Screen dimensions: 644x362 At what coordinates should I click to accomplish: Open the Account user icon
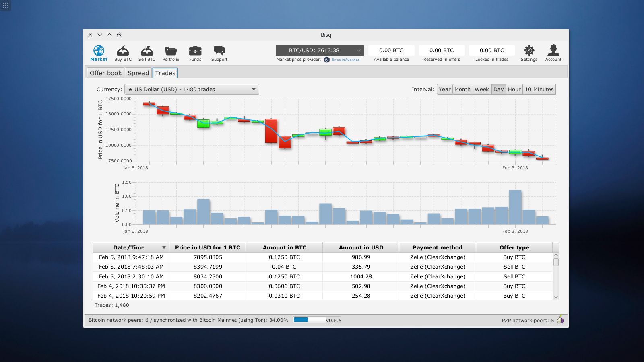click(x=553, y=50)
